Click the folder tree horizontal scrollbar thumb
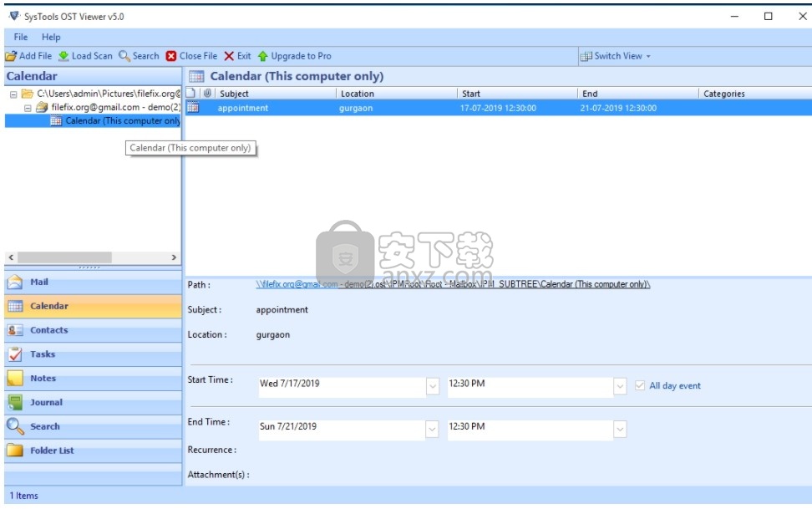The width and height of the screenshot is (812, 509). [64, 257]
